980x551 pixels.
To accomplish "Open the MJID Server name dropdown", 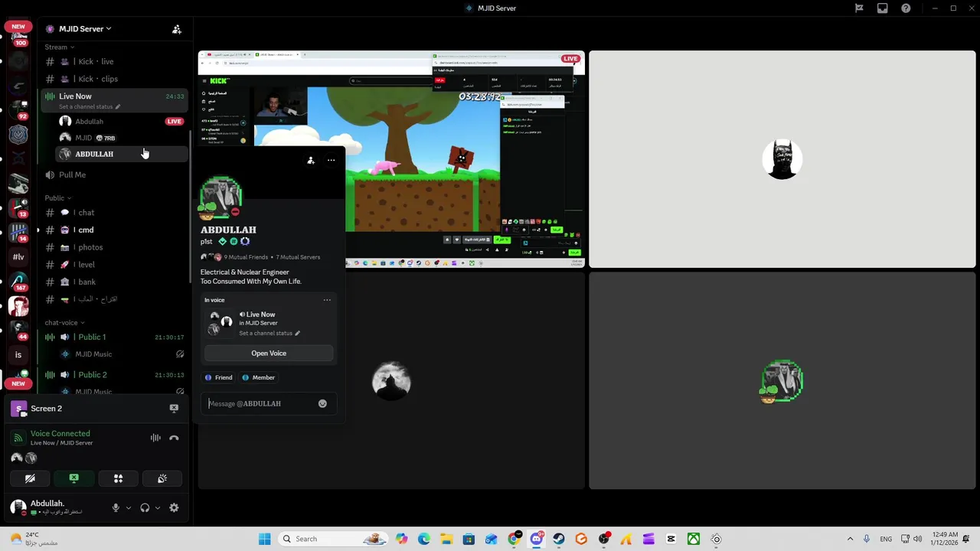I will (85, 29).
